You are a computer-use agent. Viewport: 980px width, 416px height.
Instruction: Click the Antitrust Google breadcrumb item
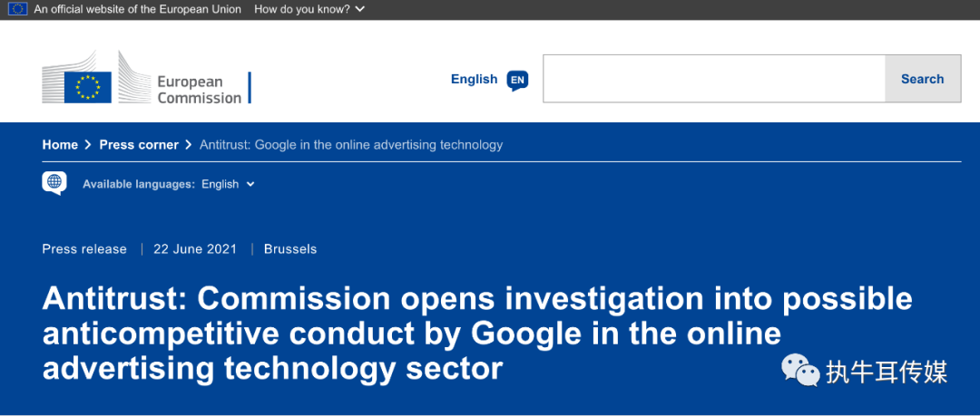pos(351,145)
